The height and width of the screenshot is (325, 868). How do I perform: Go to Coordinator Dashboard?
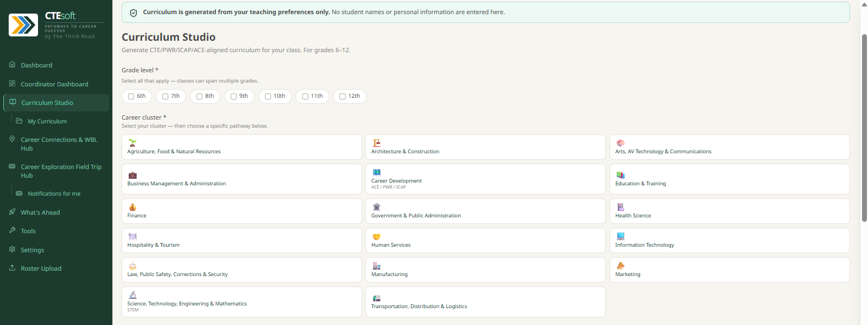56,84
